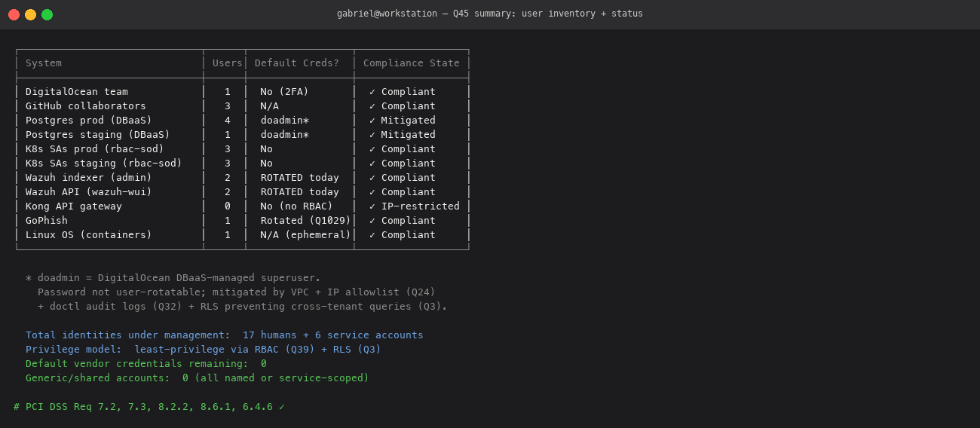Click the 'System' column header

pyautogui.click(x=44, y=63)
